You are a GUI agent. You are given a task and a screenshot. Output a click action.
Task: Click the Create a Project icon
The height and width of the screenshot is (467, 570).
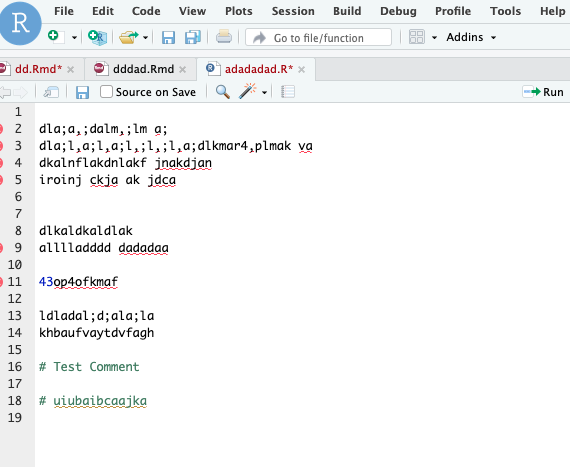[x=97, y=37]
